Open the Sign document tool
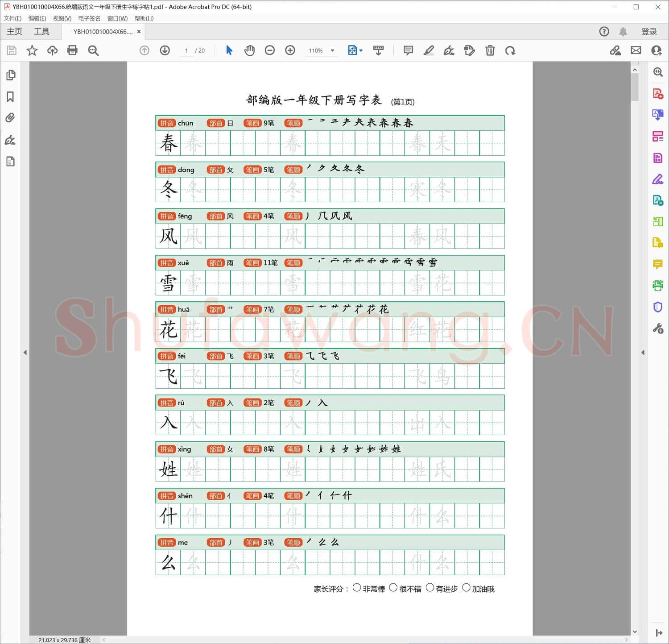This screenshot has height=644, width=669. [x=449, y=50]
